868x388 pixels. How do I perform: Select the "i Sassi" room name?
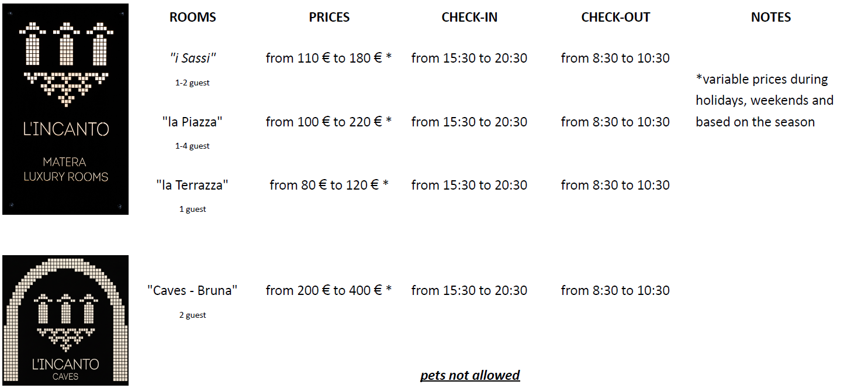coord(193,58)
